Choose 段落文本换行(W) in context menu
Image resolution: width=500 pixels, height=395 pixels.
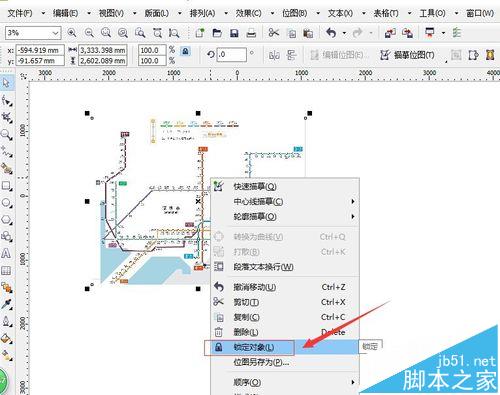pos(285,267)
